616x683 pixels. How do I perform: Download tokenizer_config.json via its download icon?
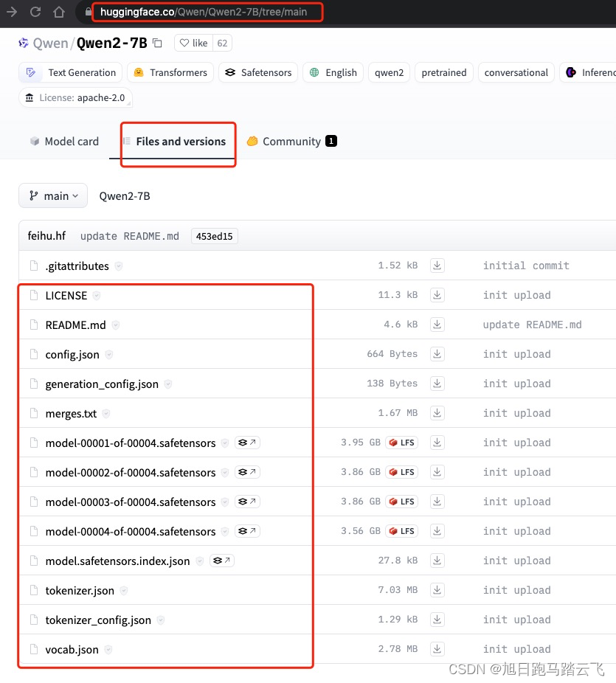point(437,620)
